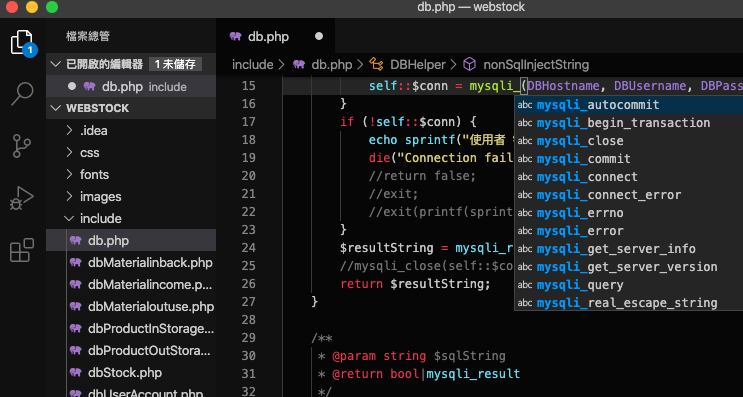The height and width of the screenshot is (397, 743).
Task: Click the 檔案總管 panel title
Action: click(x=88, y=36)
